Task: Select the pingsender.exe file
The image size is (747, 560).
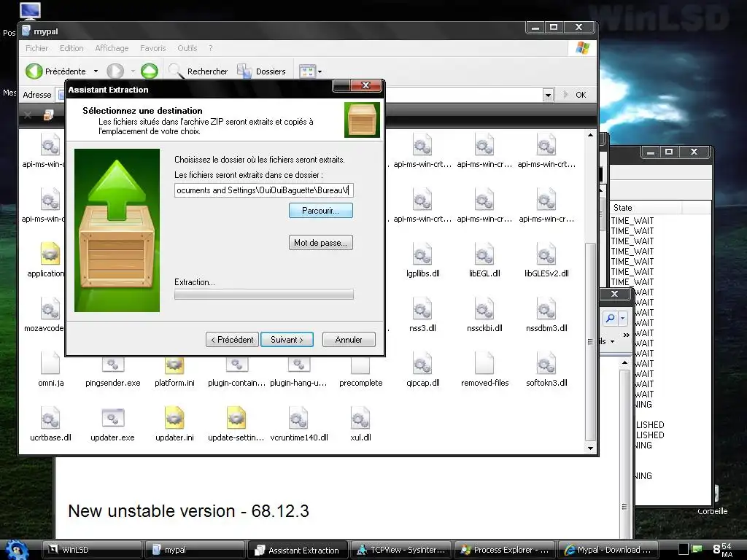Action: tap(112, 373)
